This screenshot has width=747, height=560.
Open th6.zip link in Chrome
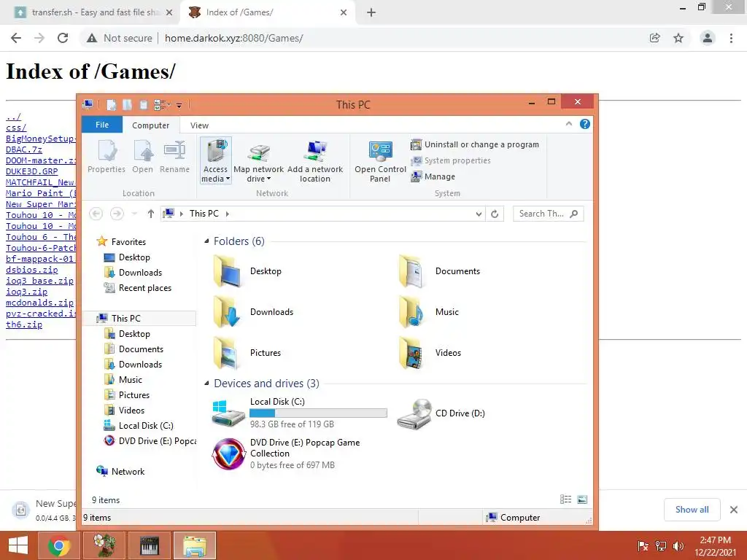[x=24, y=324]
